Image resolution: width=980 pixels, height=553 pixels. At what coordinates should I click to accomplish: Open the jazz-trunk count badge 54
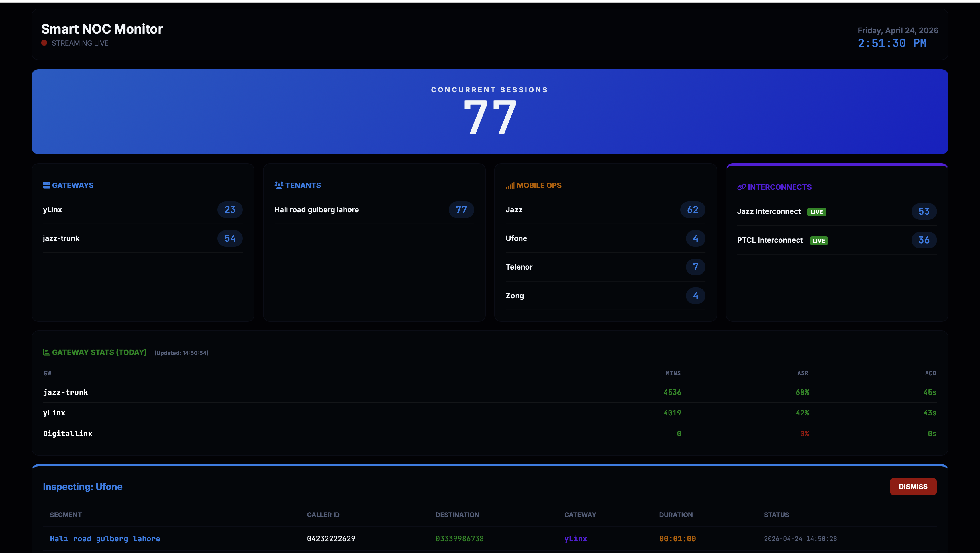pyautogui.click(x=230, y=238)
